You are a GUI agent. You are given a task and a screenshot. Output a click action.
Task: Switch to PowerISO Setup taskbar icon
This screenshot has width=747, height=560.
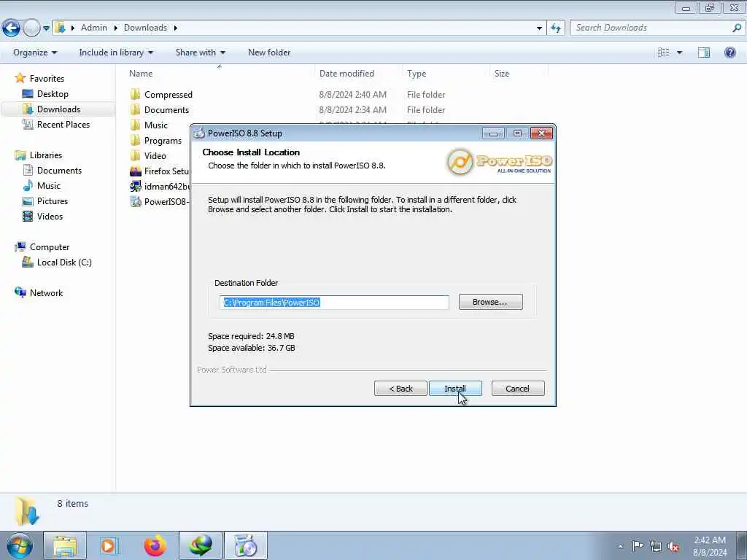pyautogui.click(x=246, y=545)
